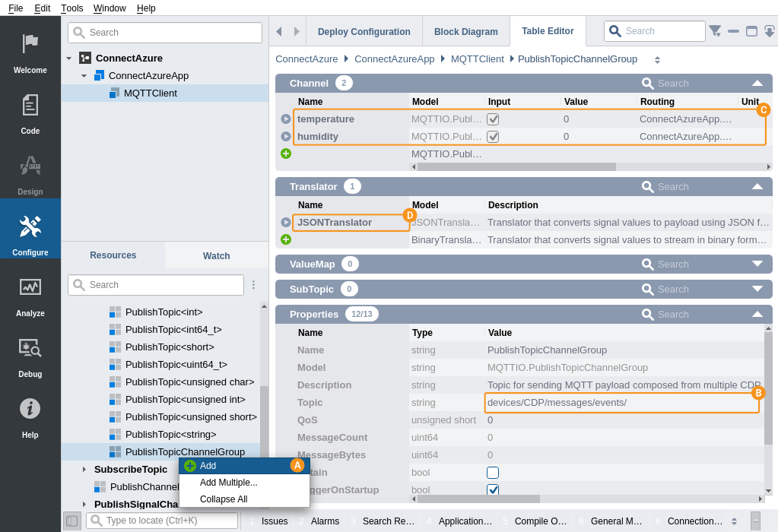
Task: Click the green add-row icon in Channel table
Action: coord(286,154)
